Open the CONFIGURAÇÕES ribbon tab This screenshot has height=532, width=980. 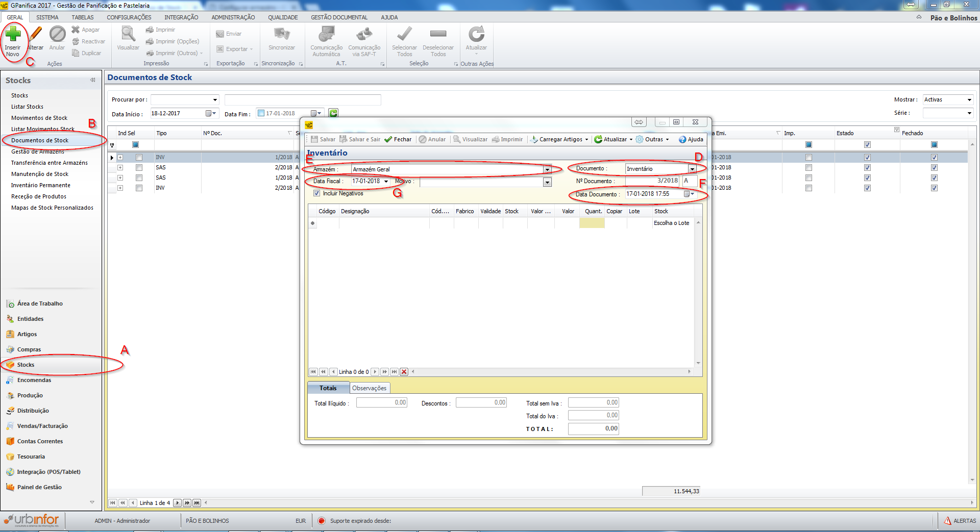(x=129, y=17)
